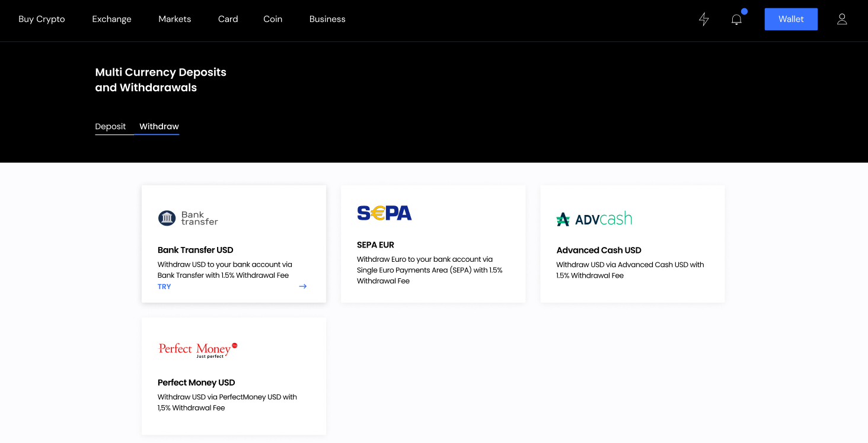The image size is (868, 443).
Task: Click the SEPA logo
Action: point(384,213)
